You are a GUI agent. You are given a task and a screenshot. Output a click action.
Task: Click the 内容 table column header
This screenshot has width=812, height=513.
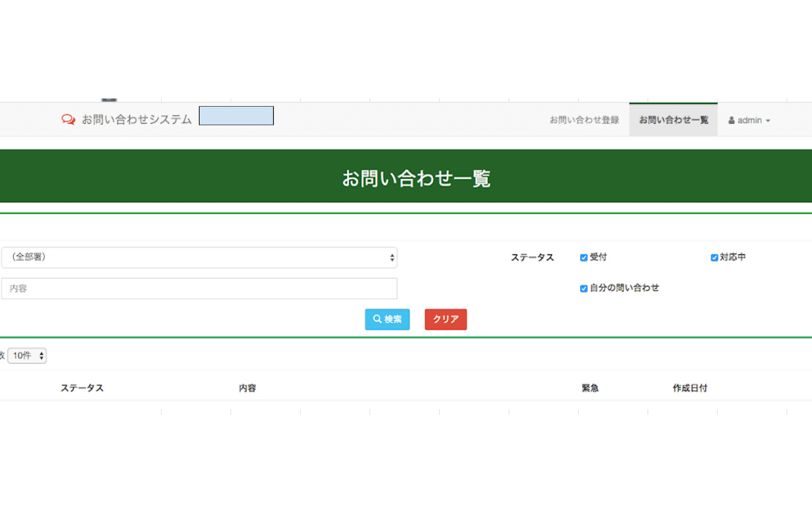point(248,388)
